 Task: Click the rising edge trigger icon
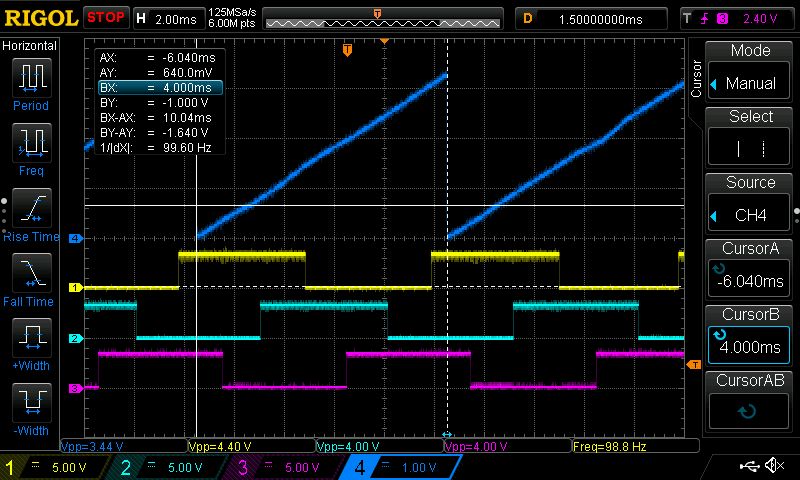[705, 19]
